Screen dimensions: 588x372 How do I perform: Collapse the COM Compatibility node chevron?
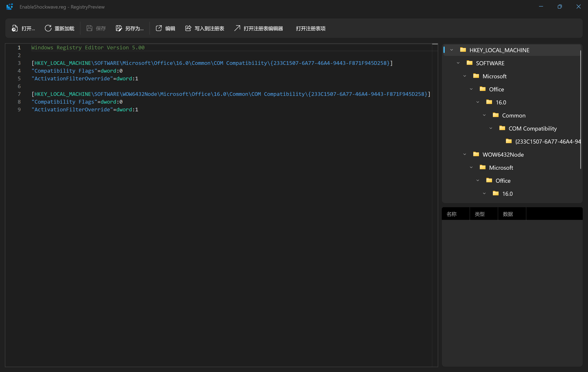[491, 128]
